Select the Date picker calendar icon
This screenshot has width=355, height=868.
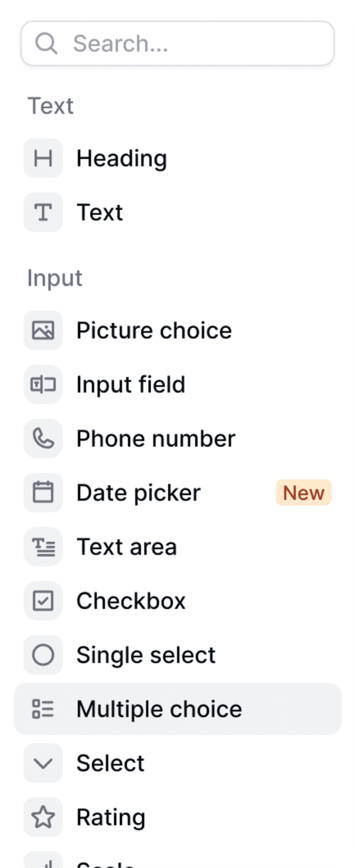(x=43, y=493)
